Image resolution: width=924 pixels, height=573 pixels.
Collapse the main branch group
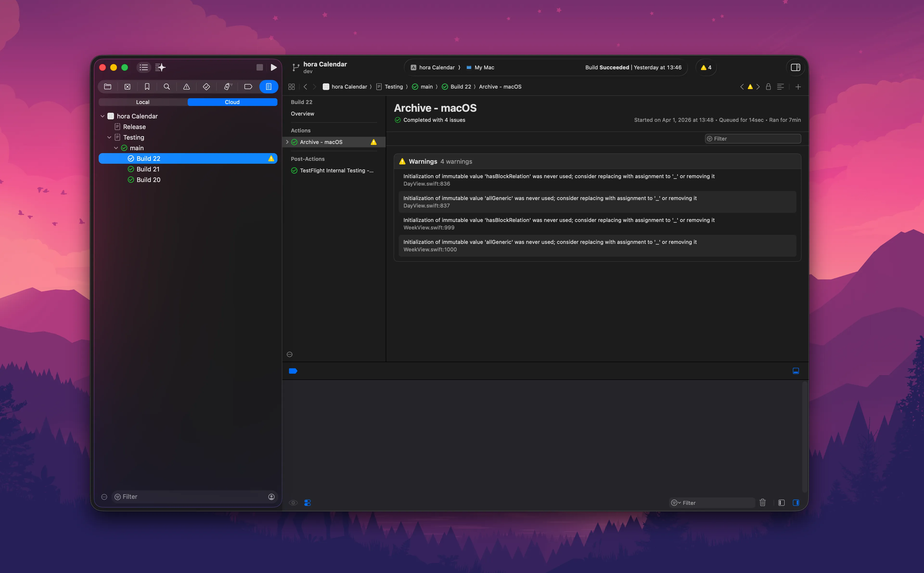[x=116, y=148]
